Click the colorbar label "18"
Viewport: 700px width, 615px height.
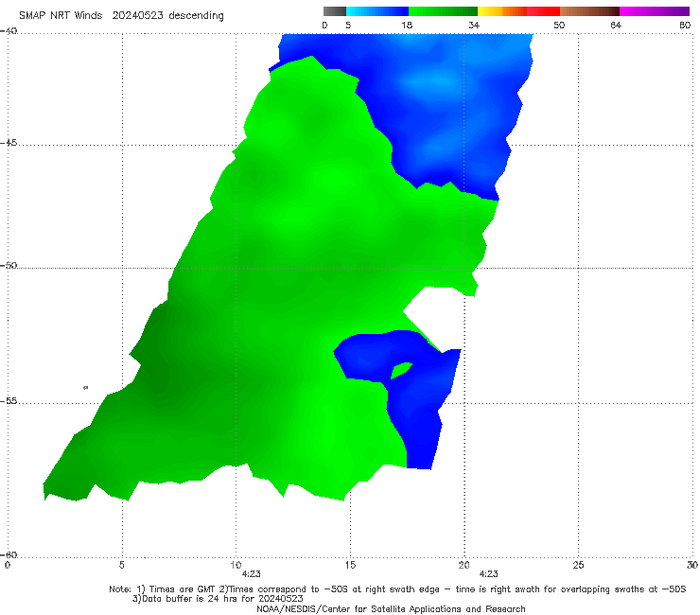click(407, 25)
